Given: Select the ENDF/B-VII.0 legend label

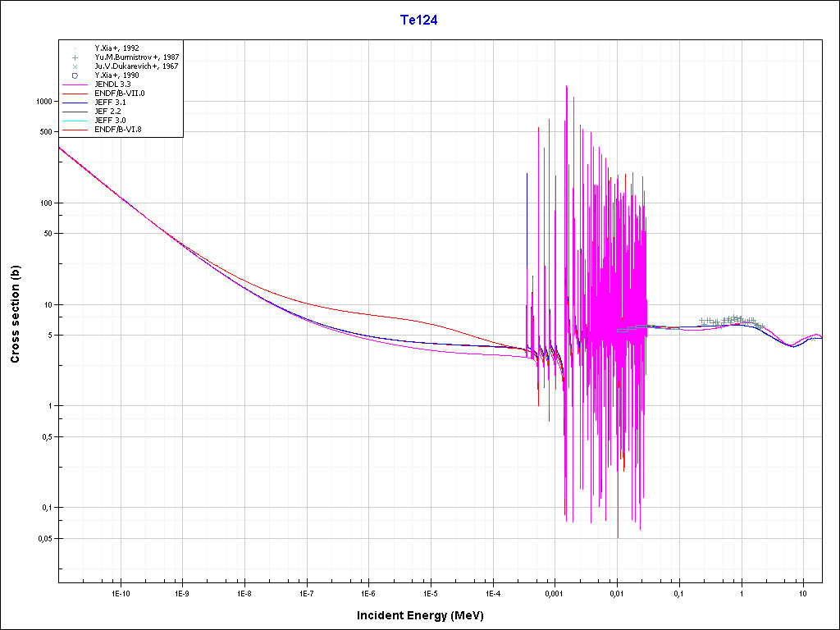Looking at the screenshot, I should coord(119,94).
